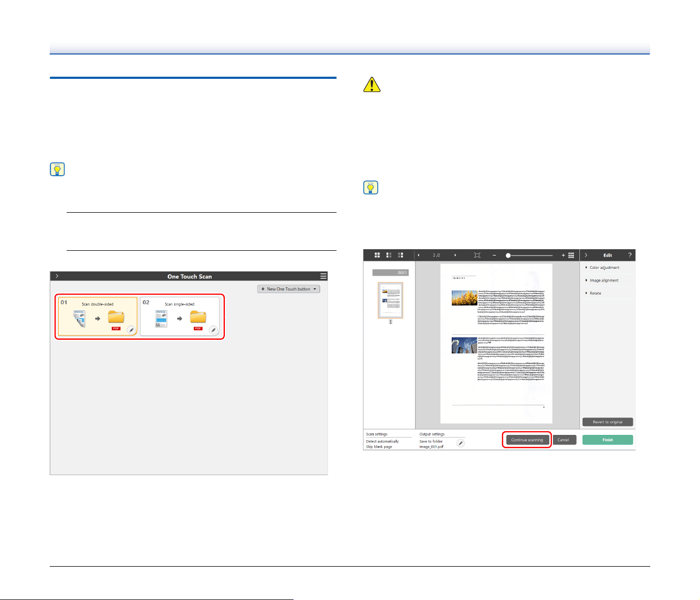
Task: Collapse the One Touch Scan panel chevron
Action: (x=57, y=276)
